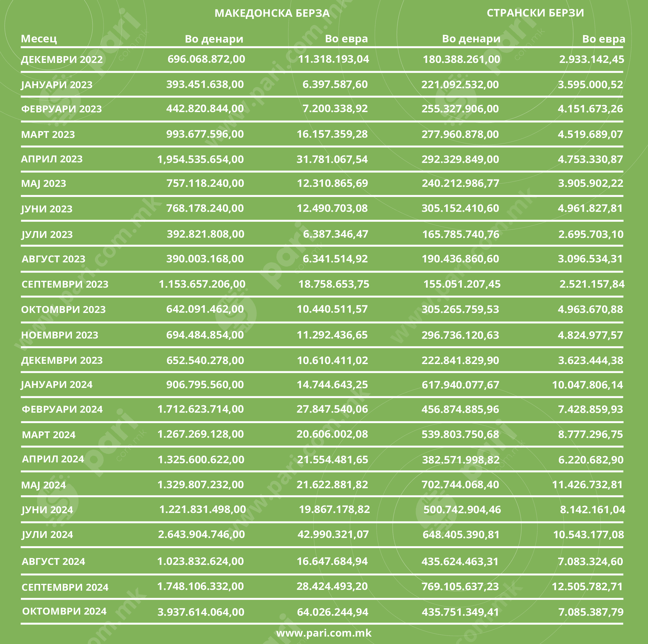Click the Месец column header
Viewport: 648px width, 644px height.
pyautogui.click(x=39, y=39)
